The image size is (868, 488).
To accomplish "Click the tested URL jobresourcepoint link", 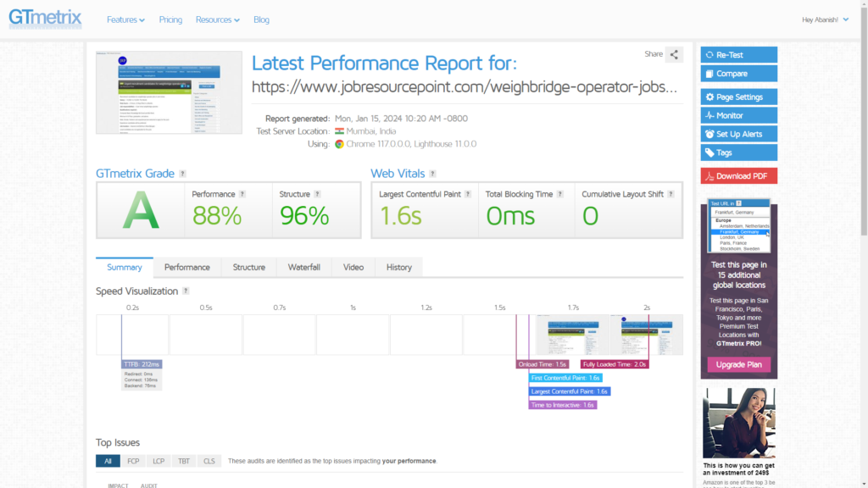I will pos(465,87).
